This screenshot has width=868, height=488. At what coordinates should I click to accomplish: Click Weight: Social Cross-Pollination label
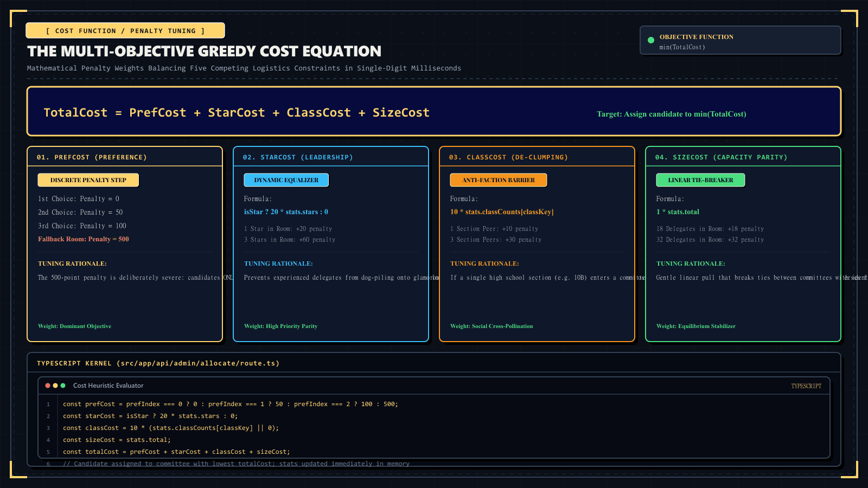[x=492, y=326]
